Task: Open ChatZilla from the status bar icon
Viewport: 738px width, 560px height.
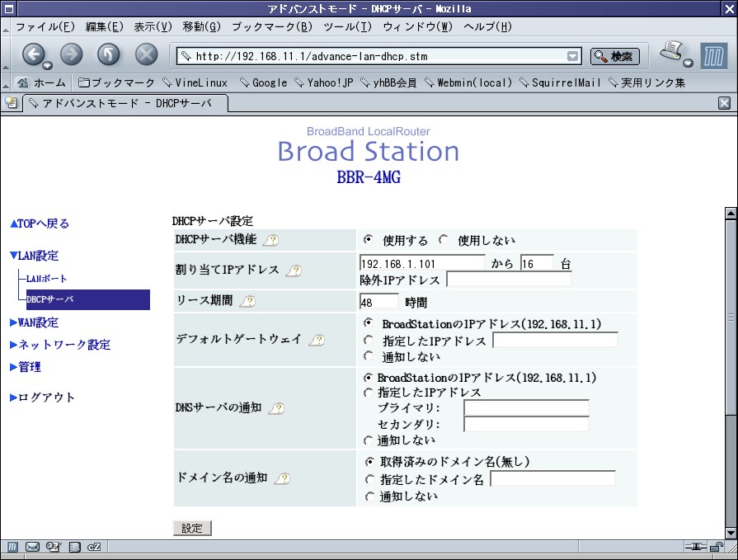Action: 94,546
